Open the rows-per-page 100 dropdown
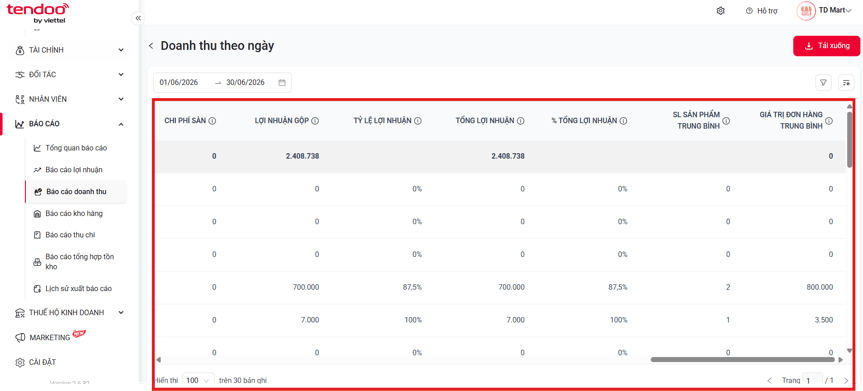 198,380
